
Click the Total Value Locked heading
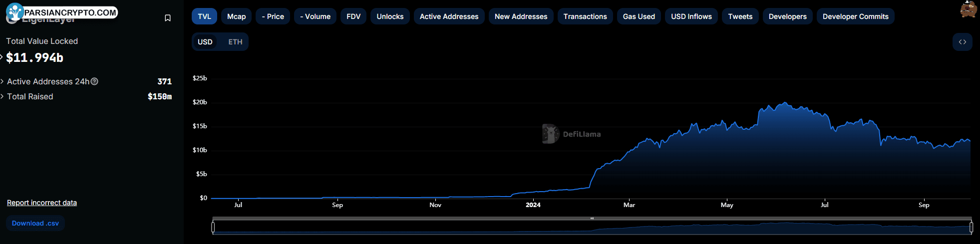42,41
